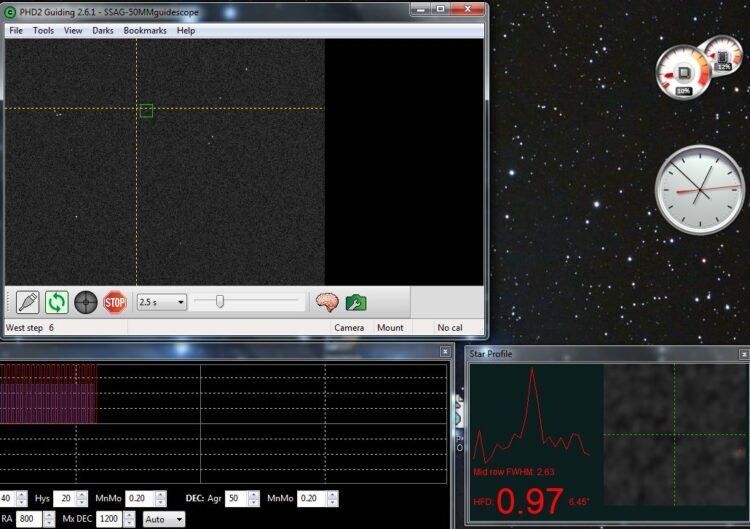
Task: Click the star profile red curve graph
Action: click(x=531, y=414)
